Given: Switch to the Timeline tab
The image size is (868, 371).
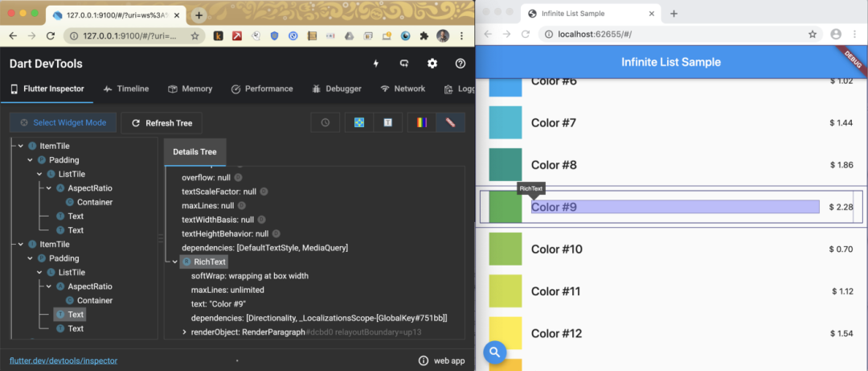Looking at the screenshot, I should (125, 89).
